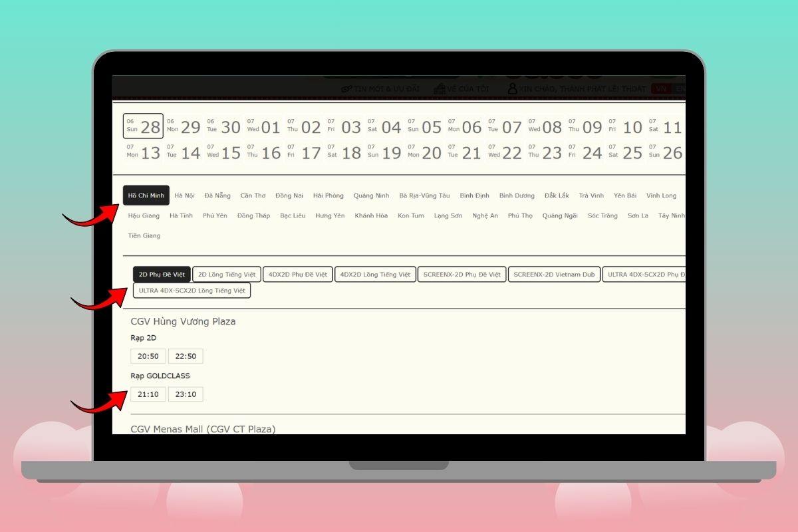Pick Hưng Yên city
798x532 pixels.
[x=330, y=215]
